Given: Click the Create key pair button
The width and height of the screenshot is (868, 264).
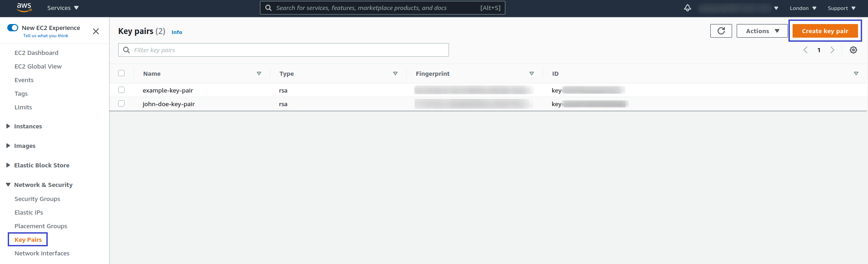Looking at the screenshot, I should tap(825, 31).
